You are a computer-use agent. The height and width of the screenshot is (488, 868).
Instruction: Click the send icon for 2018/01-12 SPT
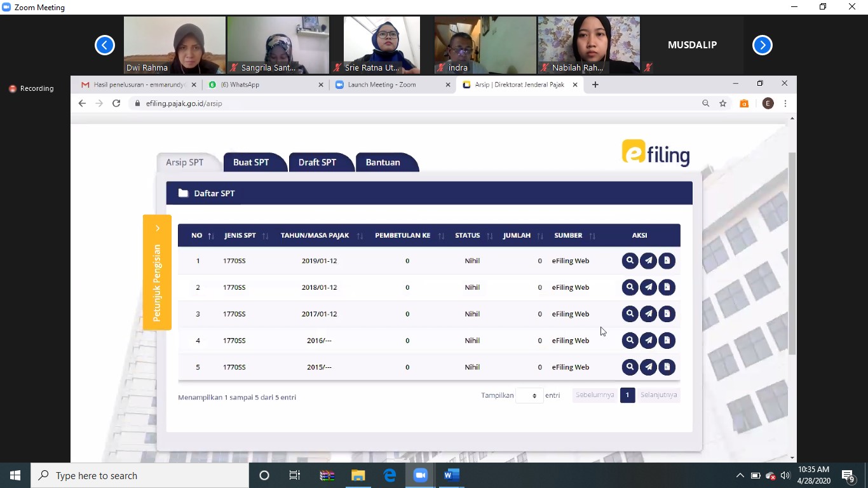coord(648,287)
